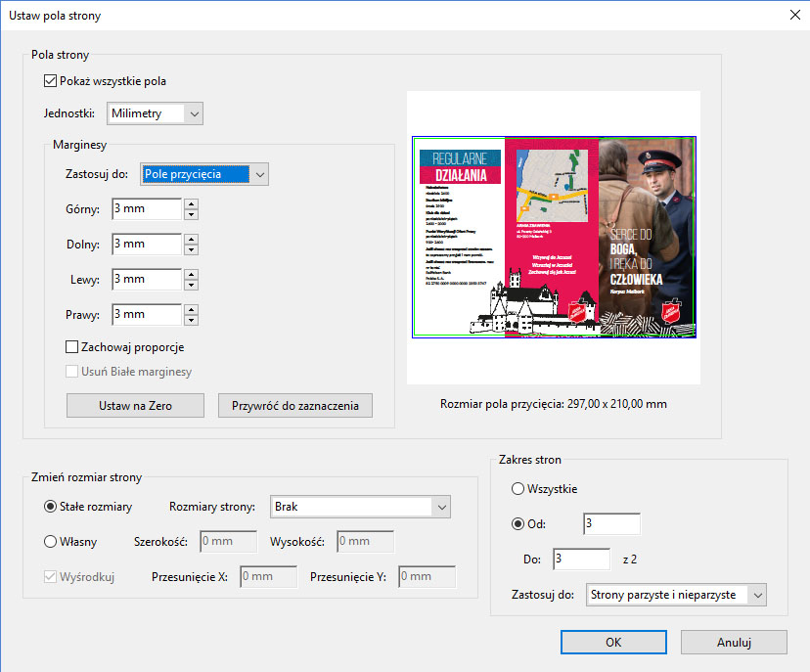
Task: Click the Od page number input field
Action: [611, 523]
